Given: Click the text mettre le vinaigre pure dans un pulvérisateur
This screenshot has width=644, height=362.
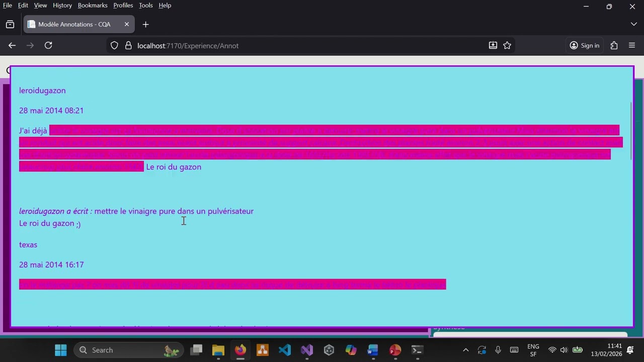Looking at the screenshot, I should coord(174,211).
